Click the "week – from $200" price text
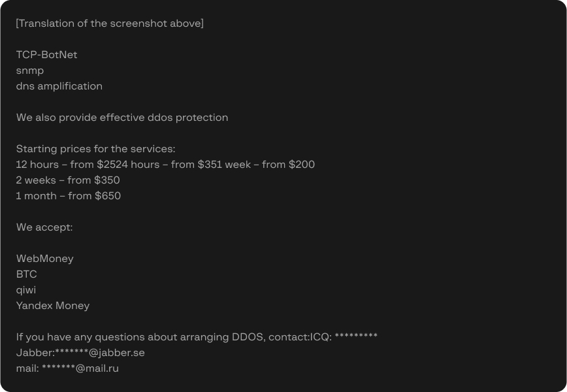This screenshot has height=392, width=567. tap(269, 165)
